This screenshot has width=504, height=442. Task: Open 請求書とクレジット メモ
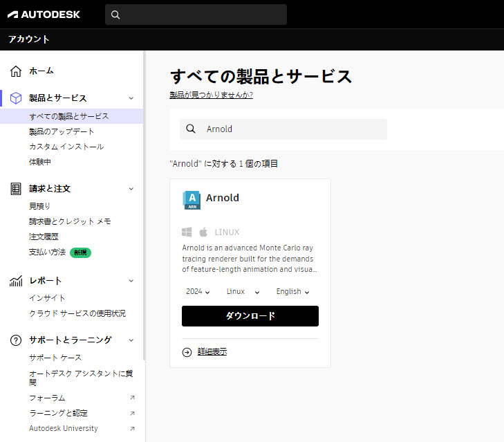pos(70,221)
